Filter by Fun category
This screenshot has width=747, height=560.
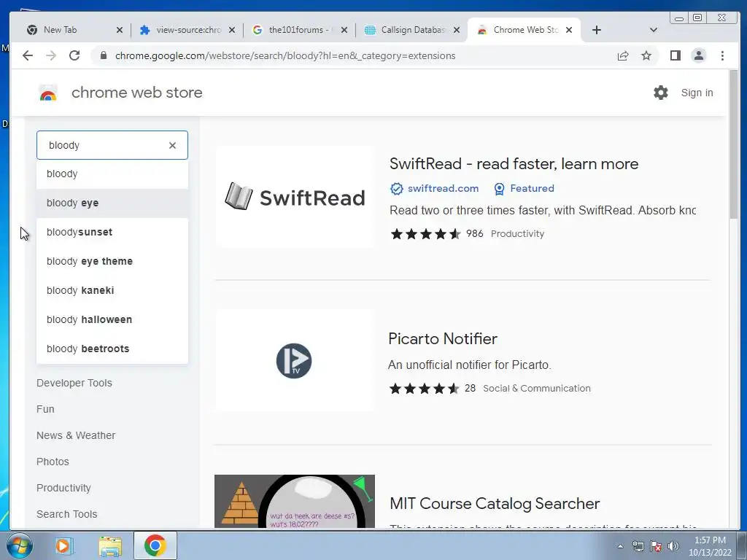pos(45,409)
